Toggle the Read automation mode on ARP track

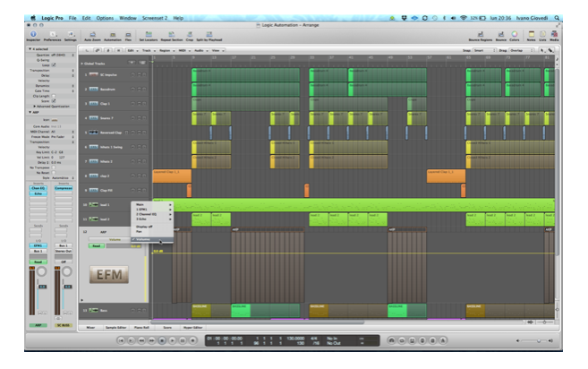point(97,246)
